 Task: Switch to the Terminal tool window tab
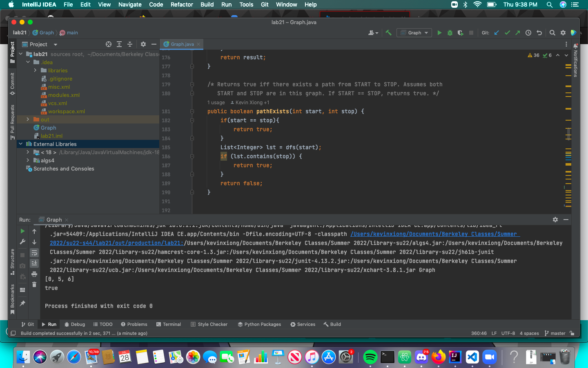point(168,324)
